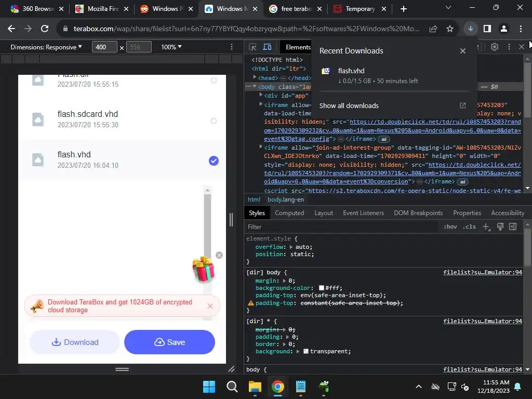Switch to the Computed tab
Viewport: 532px width, 399px height.
click(289, 213)
